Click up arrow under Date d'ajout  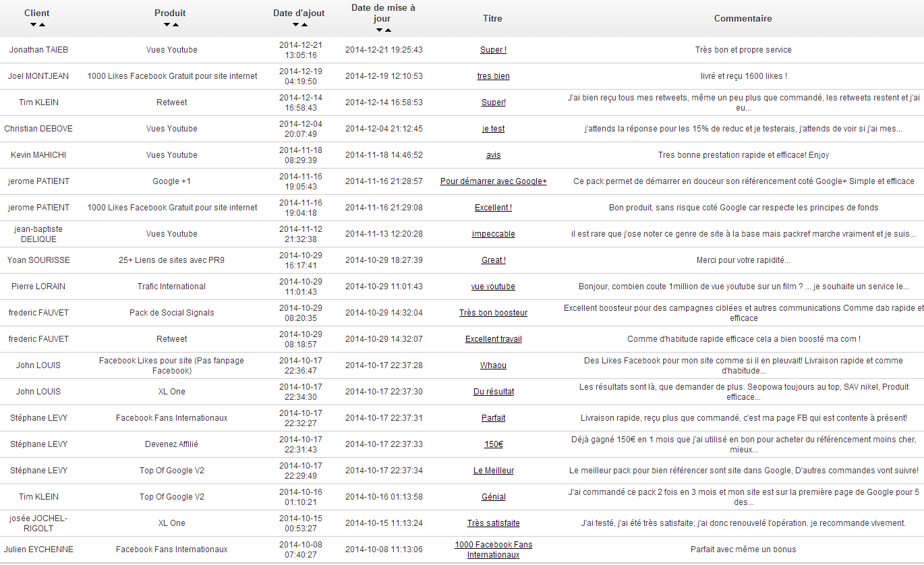[304, 25]
